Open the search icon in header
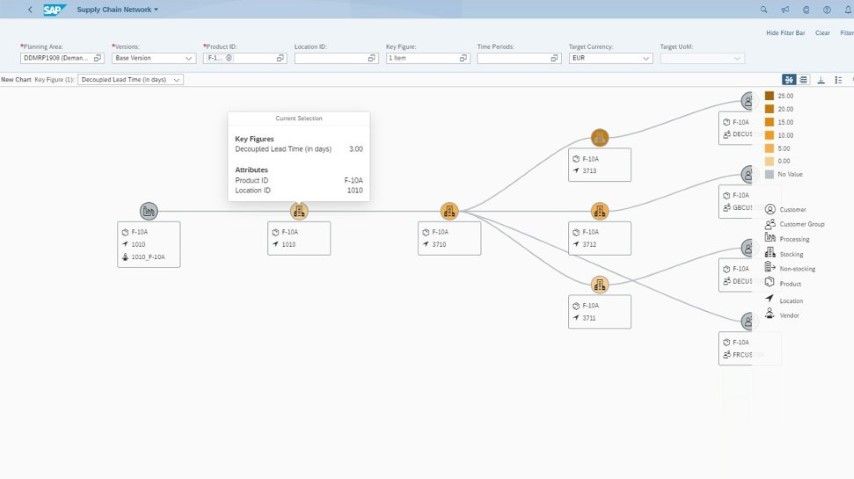The image size is (854, 479). point(764,9)
